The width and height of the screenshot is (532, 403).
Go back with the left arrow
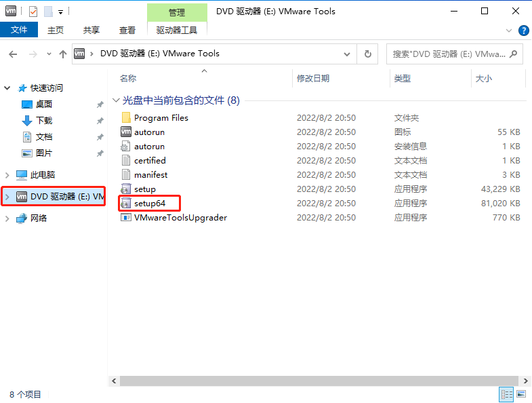(13, 54)
